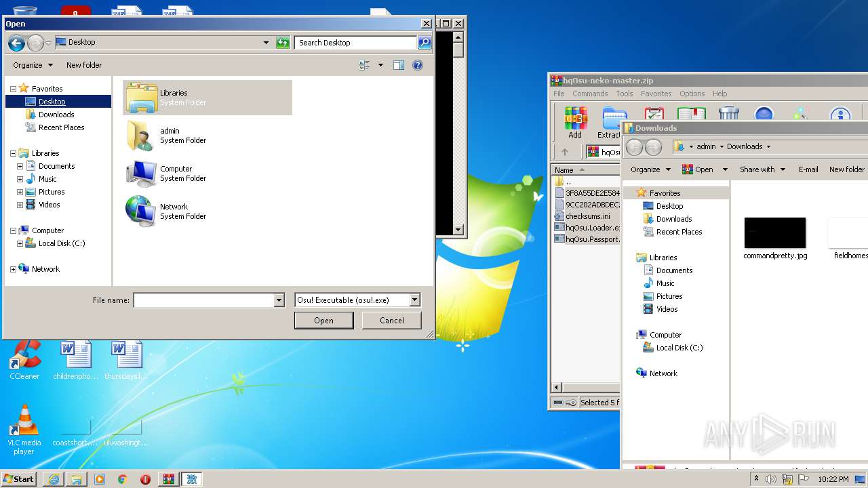Select the Computer system folder item
This screenshot has width=868, height=488.
208,174
